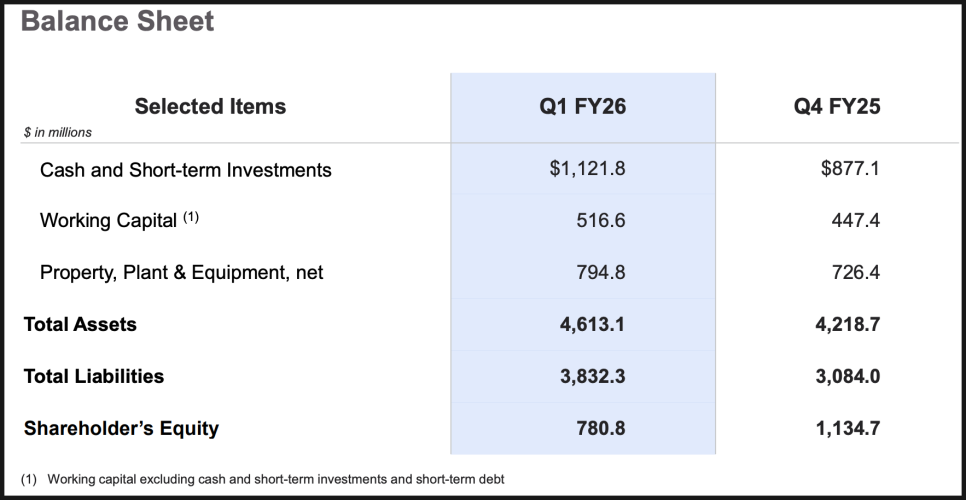Click the Total Liabilities row label

[94, 376]
